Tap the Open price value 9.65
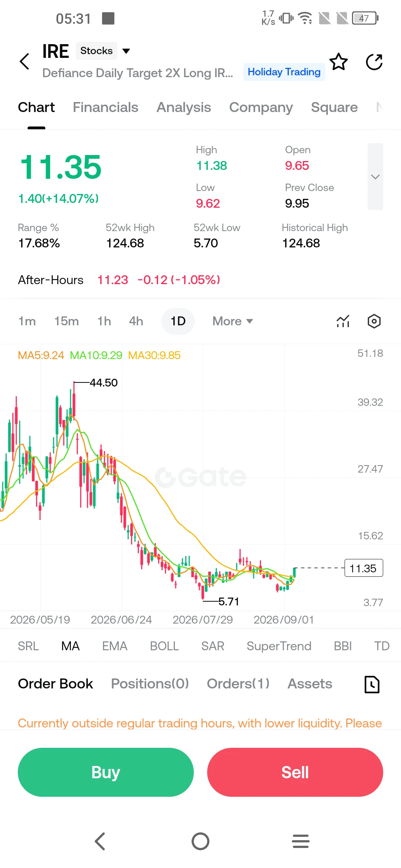 click(297, 165)
